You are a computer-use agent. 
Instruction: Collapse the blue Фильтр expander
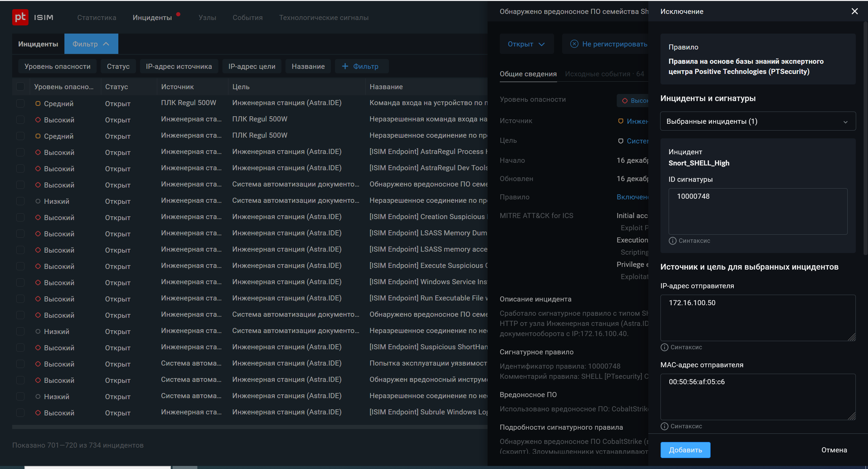[x=91, y=44]
